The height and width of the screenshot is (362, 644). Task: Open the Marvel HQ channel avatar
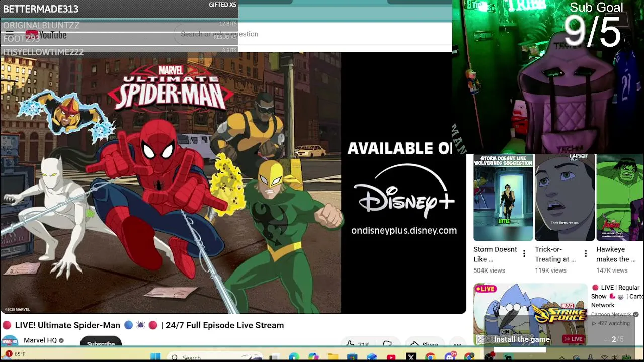(9, 341)
